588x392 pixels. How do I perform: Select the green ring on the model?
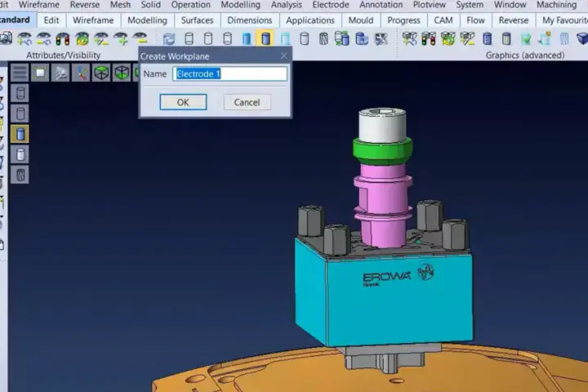[382, 150]
